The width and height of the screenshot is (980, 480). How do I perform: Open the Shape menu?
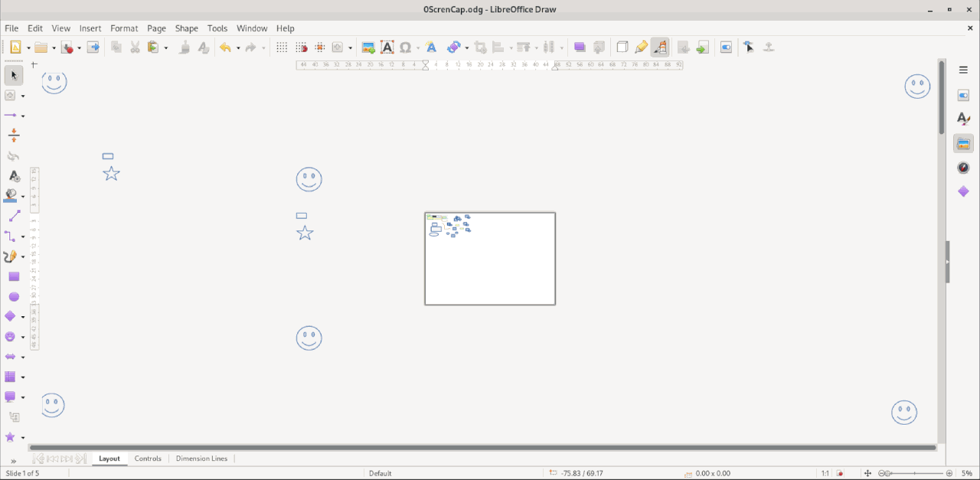[x=186, y=28]
